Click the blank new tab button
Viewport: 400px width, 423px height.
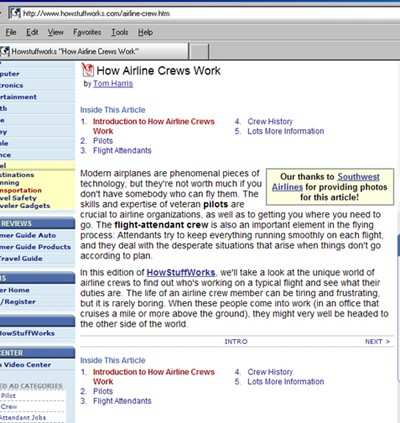point(199,51)
